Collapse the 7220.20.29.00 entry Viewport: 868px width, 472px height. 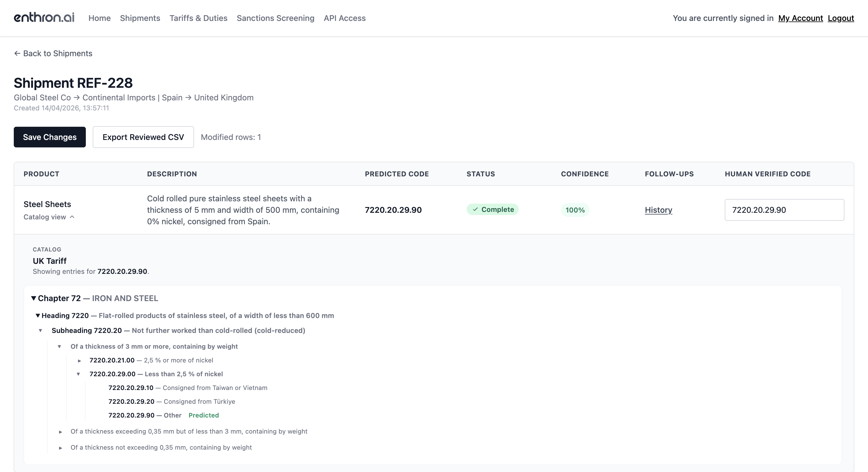point(79,374)
